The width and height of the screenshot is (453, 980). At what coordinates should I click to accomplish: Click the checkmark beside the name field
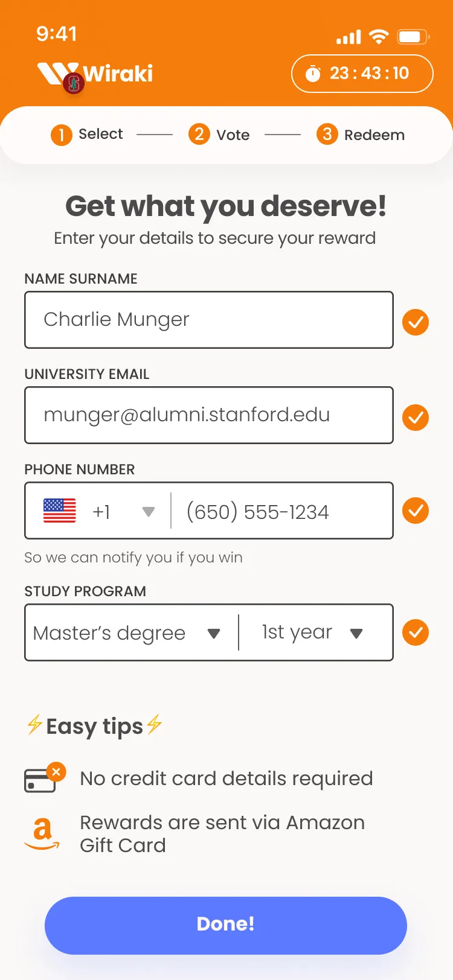pos(416,322)
